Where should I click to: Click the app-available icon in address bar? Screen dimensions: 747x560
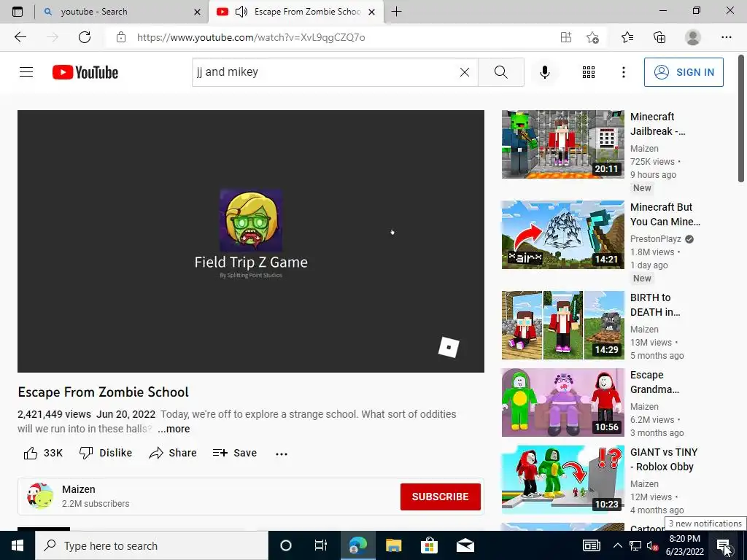point(566,37)
